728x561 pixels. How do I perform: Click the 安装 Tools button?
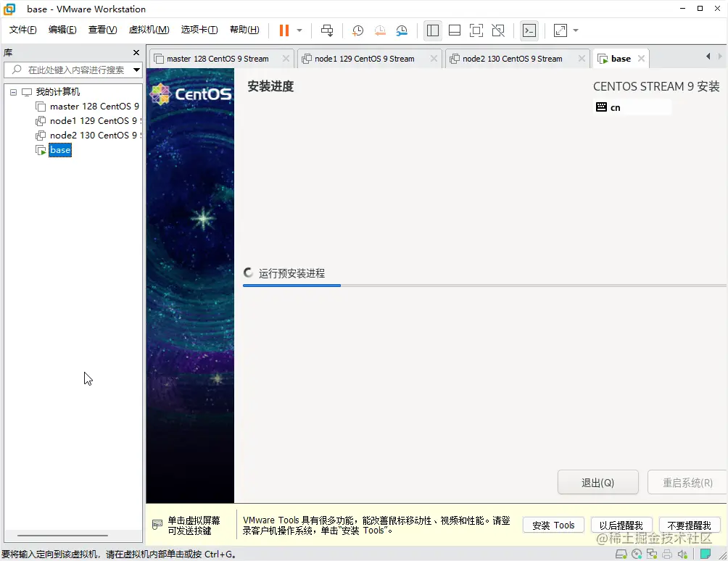click(x=553, y=525)
